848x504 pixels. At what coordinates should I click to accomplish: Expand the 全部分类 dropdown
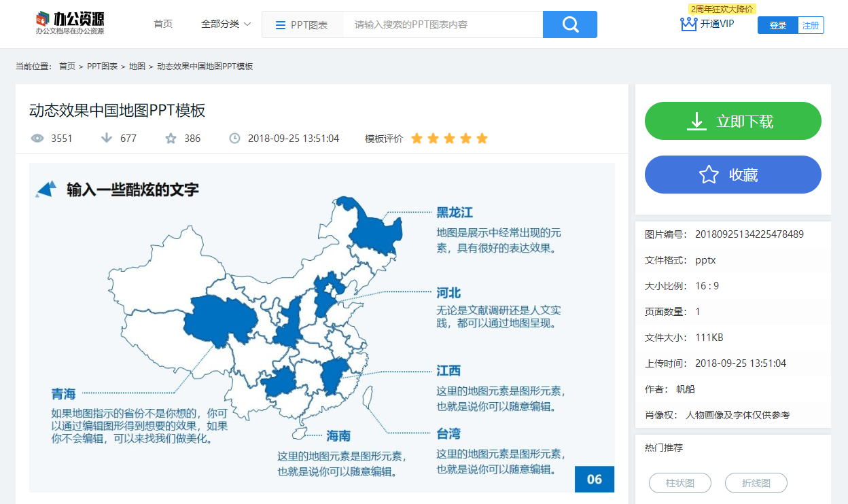tap(226, 24)
